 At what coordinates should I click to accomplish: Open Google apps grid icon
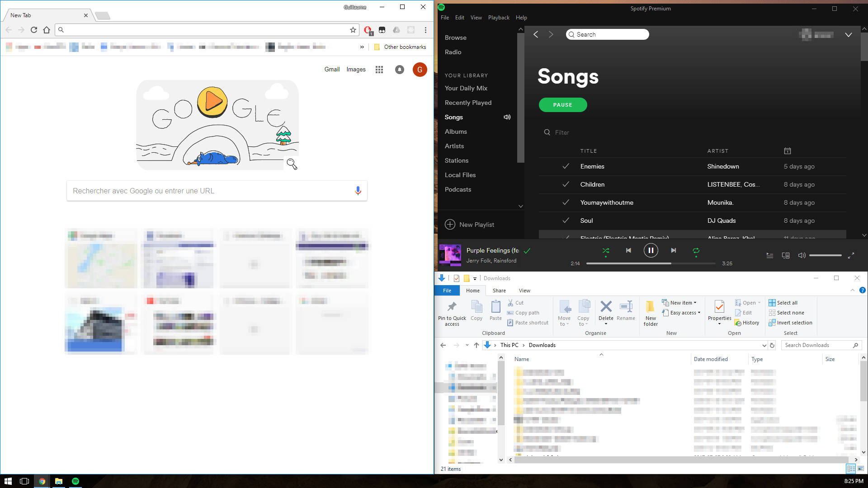pyautogui.click(x=379, y=70)
